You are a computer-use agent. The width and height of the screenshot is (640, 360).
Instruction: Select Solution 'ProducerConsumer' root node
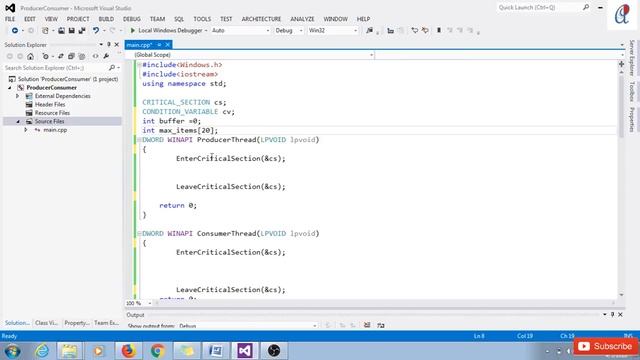pyautogui.click(x=68, y=79)
